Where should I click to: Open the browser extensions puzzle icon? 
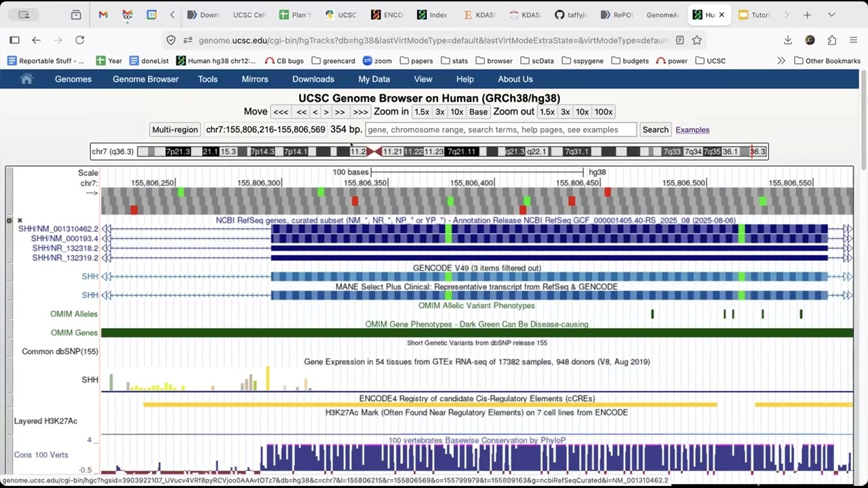click(x=832, y=40)
